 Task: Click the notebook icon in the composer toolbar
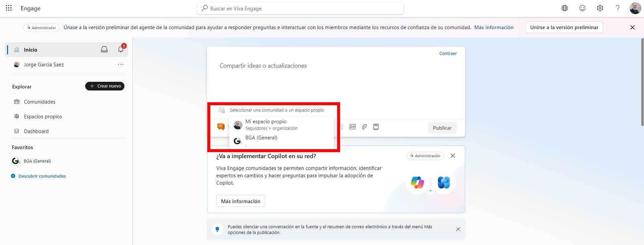tap(376, 127)
